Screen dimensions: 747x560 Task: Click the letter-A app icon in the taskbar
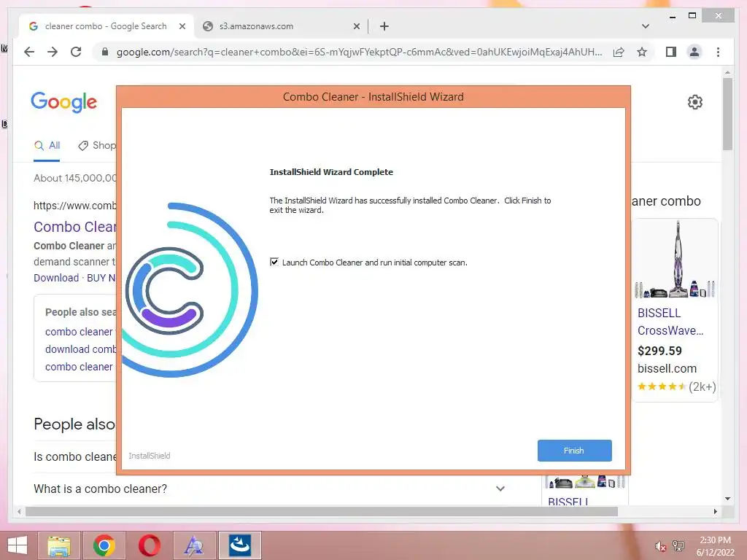coord(194,545)
